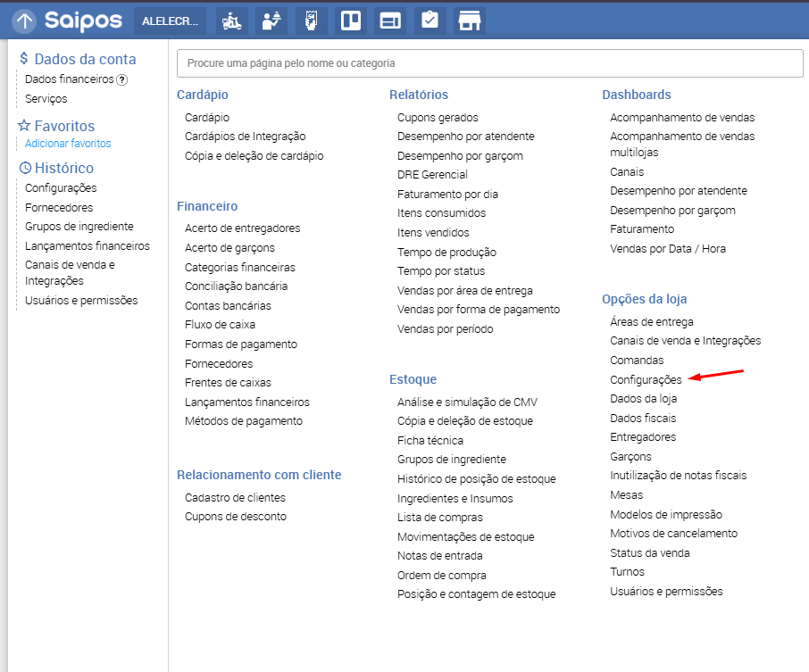Viewport: 809px width, 672px height.
Task: Go to Ficha técnica in Estoque
Action: [x=430, y=440]
